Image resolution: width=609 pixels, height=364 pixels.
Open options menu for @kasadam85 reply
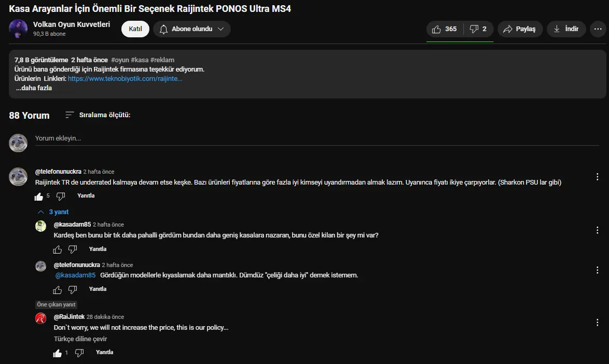click(598, 230)
